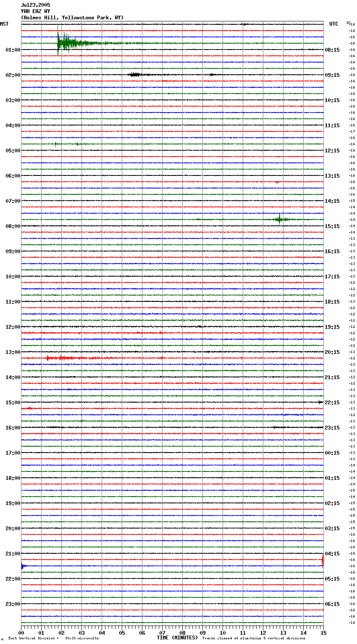Select the 03:00 MST time label

click(13, 100)
